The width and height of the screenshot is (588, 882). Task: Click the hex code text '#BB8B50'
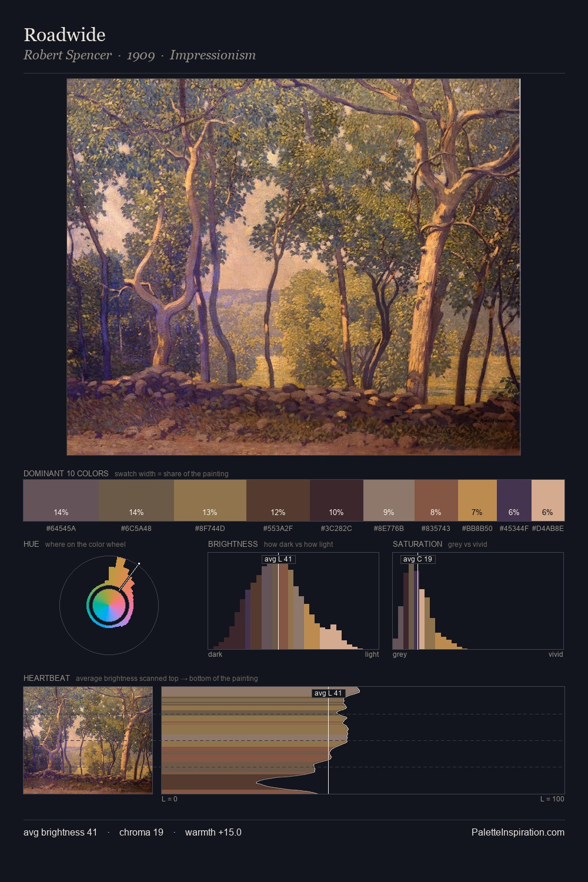[x=477, y=528]
